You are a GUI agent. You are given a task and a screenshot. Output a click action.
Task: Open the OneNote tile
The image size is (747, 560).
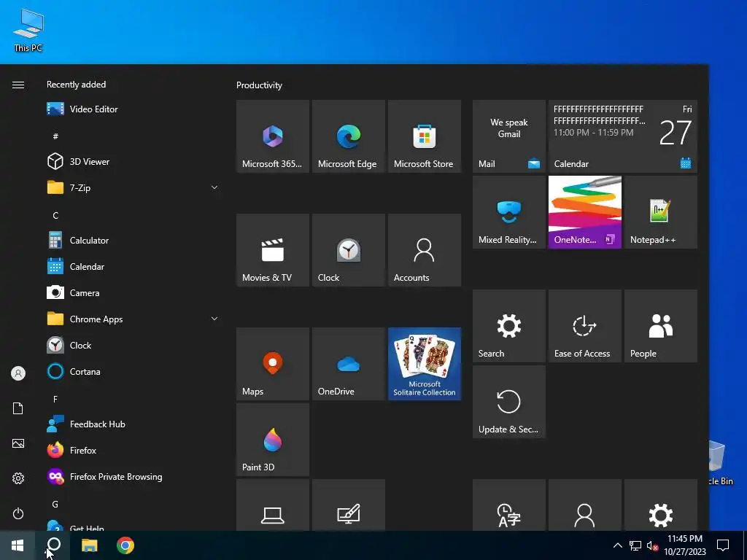point(584,212)
